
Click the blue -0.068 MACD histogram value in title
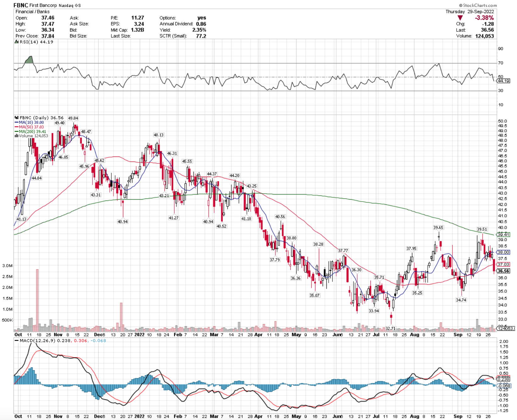(x=98, y=340)
